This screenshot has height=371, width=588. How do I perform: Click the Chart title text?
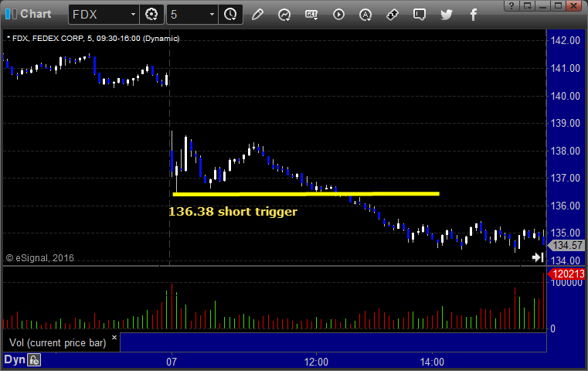click(36, 14)
